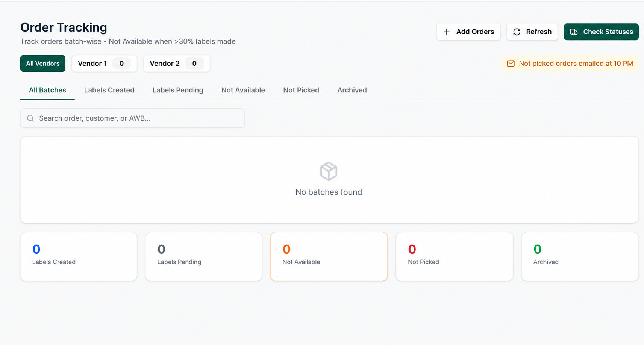Click the package box icon above No batches found
644x345 pixels.
click(x=329, y=171)
